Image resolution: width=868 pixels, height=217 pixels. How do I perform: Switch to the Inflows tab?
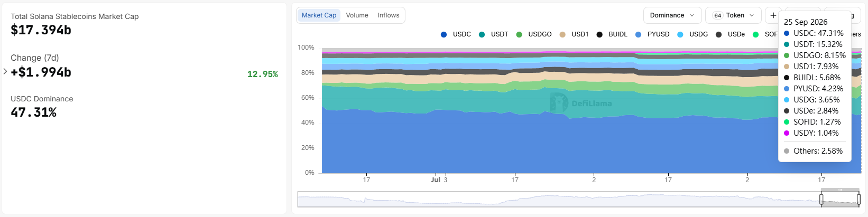388,15
